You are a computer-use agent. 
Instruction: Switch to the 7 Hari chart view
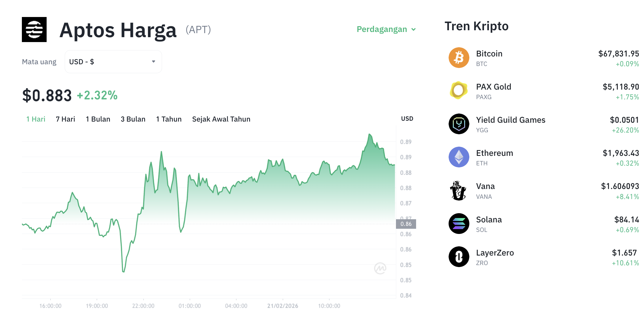click(x=65, y=119)
